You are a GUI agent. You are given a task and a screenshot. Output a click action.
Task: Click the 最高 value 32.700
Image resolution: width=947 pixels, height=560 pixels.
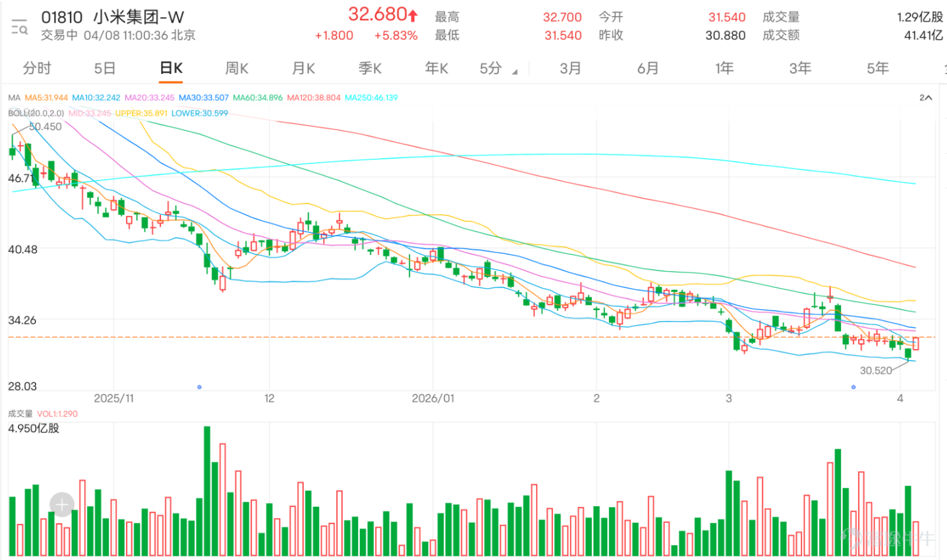coord(562,18)
